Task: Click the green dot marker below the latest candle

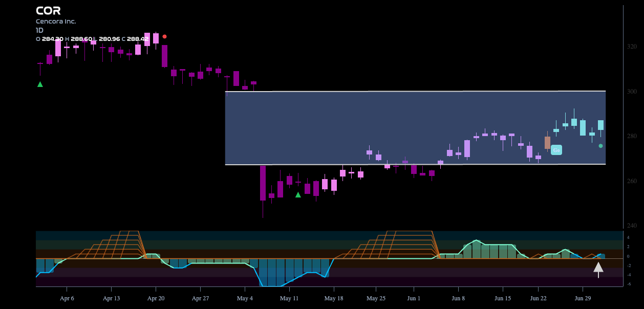Action: tap(600, 146)
